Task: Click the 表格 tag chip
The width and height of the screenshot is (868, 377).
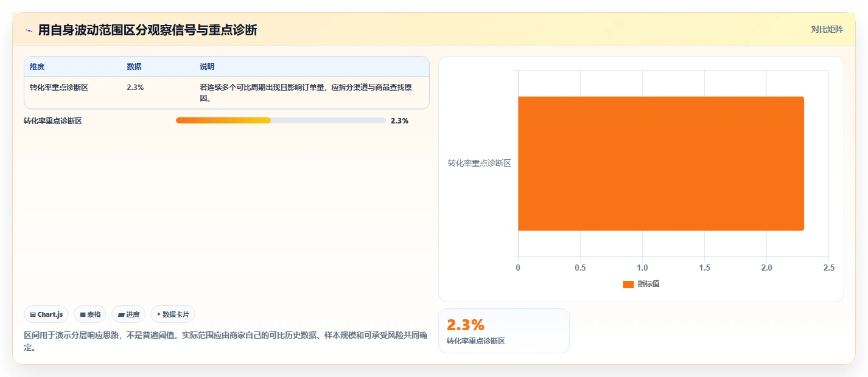Action: pos(90,314)
